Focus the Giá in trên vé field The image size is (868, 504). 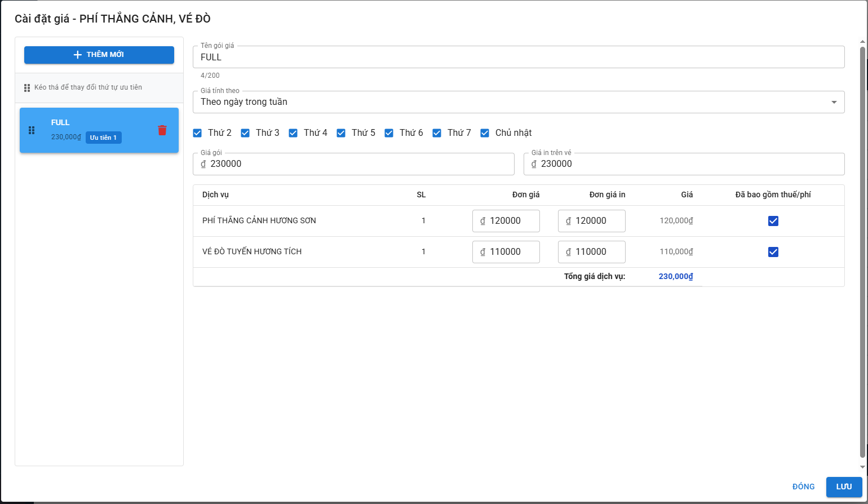point(688,164)
